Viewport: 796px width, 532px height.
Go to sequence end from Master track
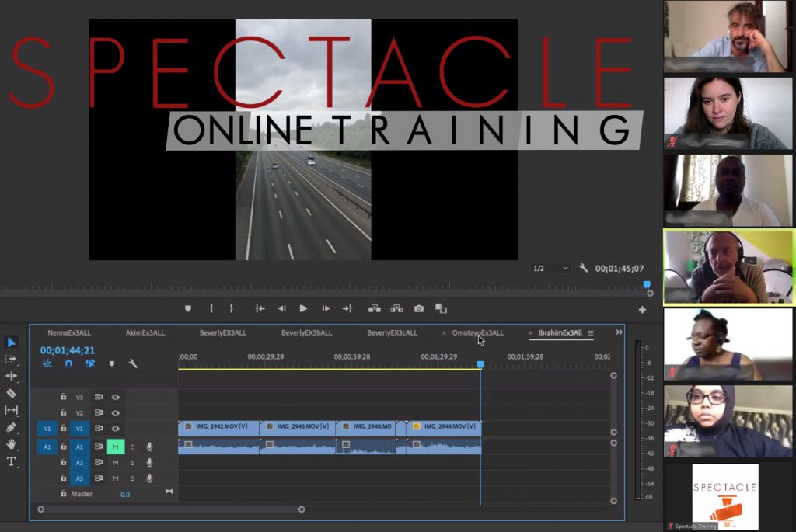pyautogui.click(x=169, y=492)
